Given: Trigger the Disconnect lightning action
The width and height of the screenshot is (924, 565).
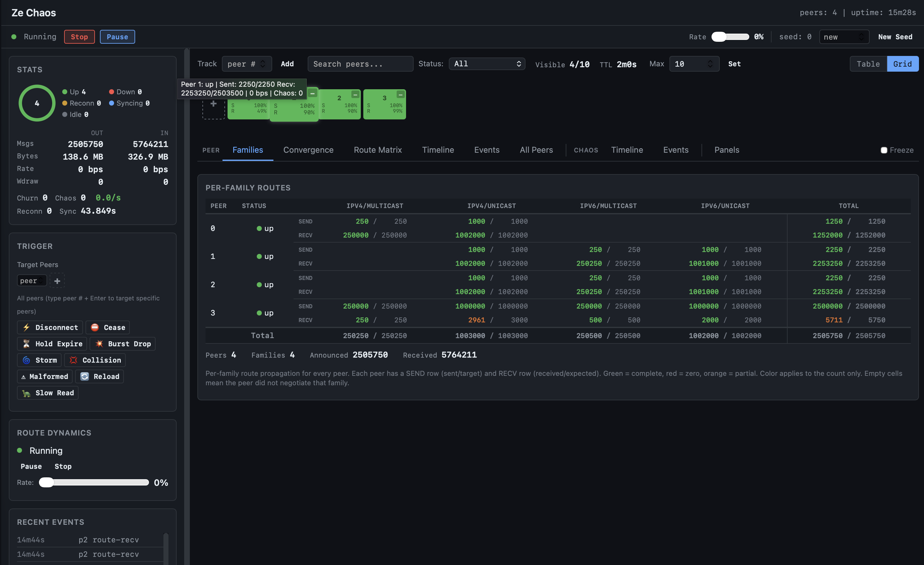Looking at the screenshot, I should (x=50, y=327).
